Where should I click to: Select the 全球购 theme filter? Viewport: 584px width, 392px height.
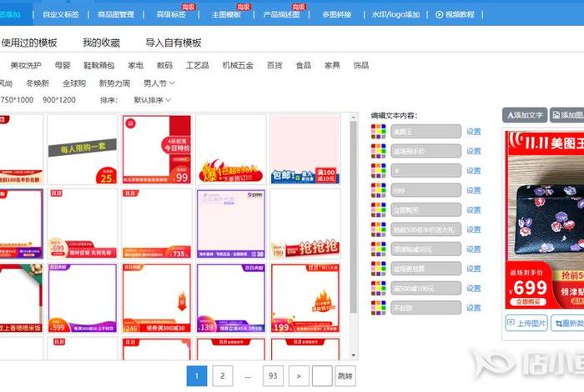click(x=74, y=83)
